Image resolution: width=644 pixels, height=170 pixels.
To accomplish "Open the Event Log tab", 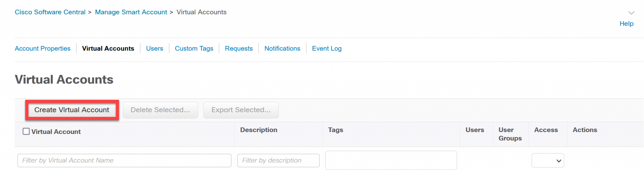I will (x=326, y=49).
